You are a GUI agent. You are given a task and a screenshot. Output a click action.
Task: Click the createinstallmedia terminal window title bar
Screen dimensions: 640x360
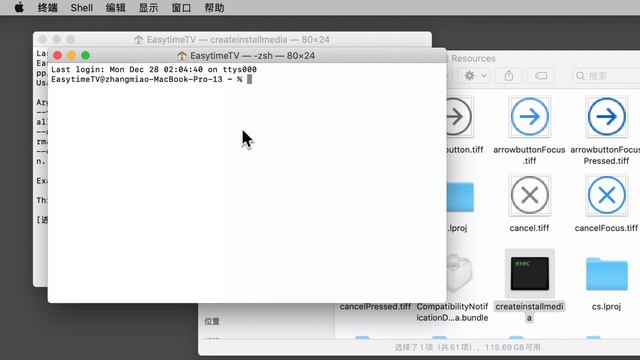[x=232, y=40]
